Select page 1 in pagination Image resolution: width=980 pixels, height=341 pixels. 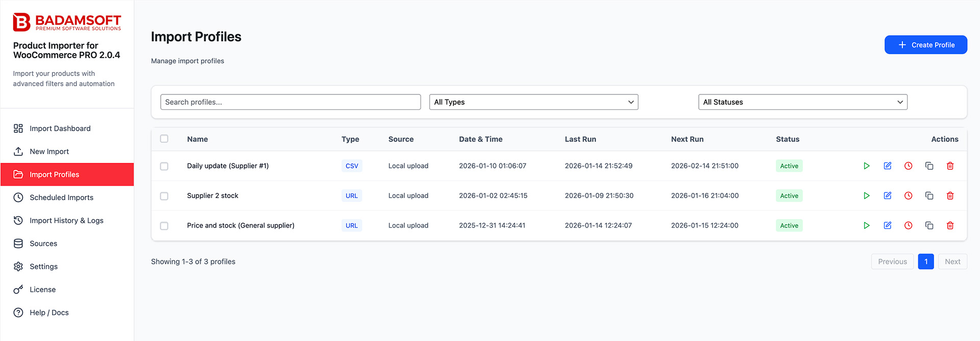pyautogui.click(x=926, y=261)
